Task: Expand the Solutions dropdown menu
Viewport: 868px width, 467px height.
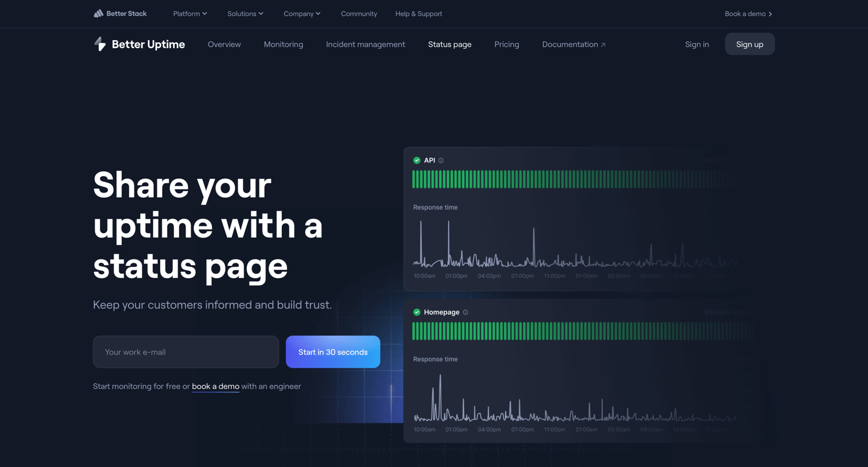Action: 245,14
